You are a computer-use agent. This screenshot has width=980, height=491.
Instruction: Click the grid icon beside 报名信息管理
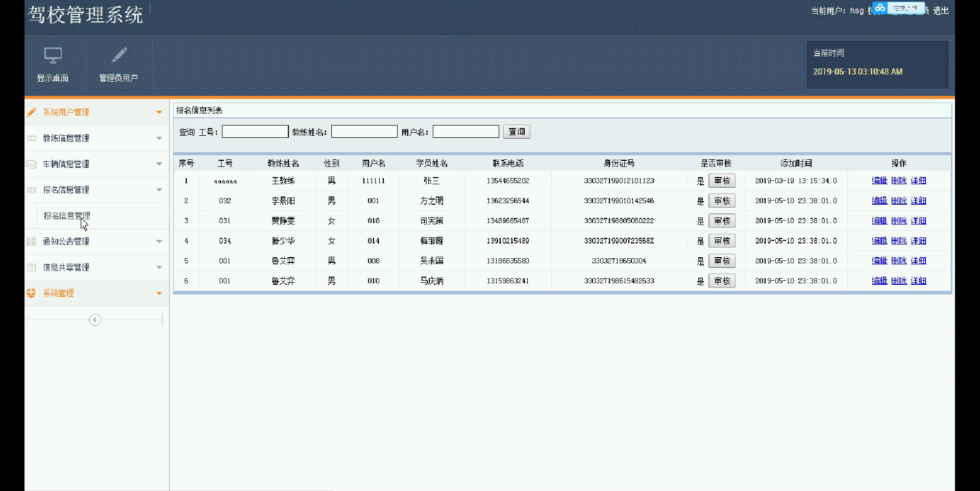click(32, 190)
